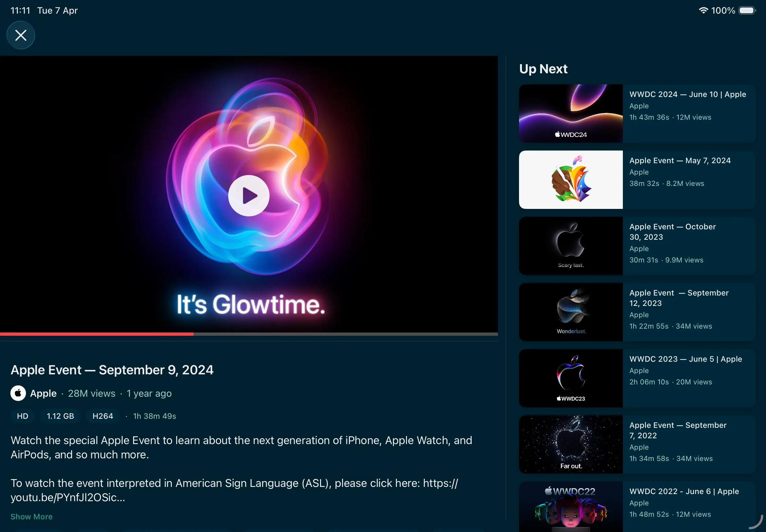Select the Scary fast October 2023 thumbnail

pyautogui.click(x=571, y=246)
